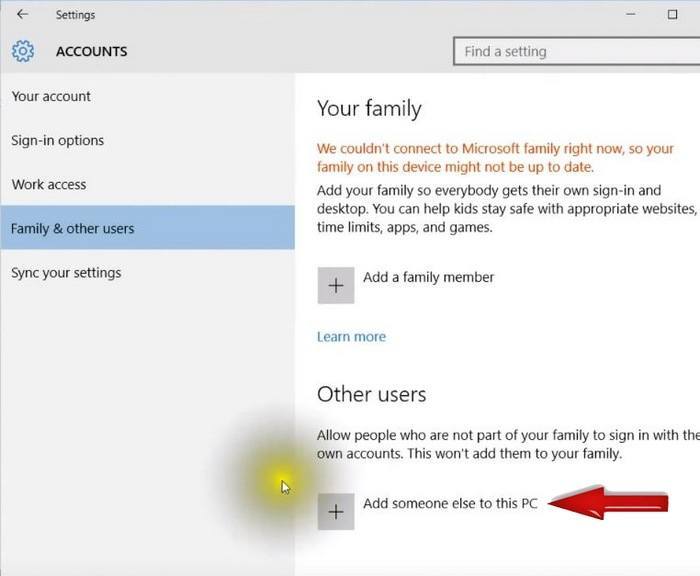Focus the Find a setting search box
700x576 pixels.
pyautogui.click(x=577, y=51)
